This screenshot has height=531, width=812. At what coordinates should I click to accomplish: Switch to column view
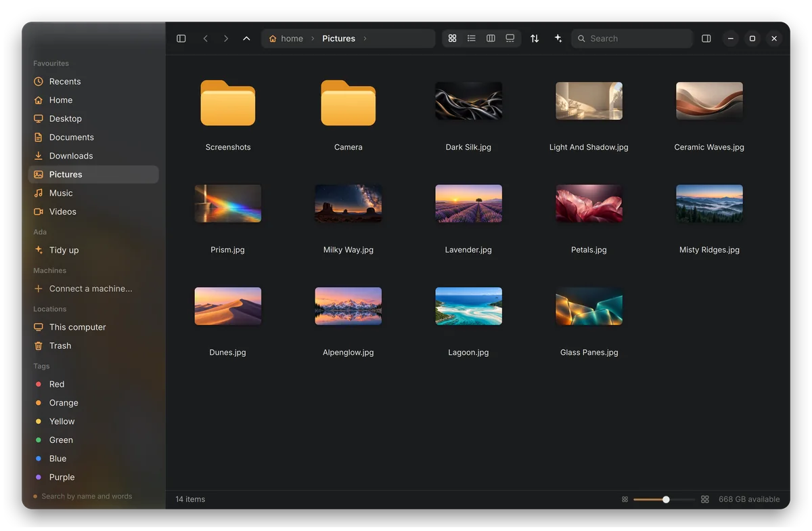(x=491, y=39)
